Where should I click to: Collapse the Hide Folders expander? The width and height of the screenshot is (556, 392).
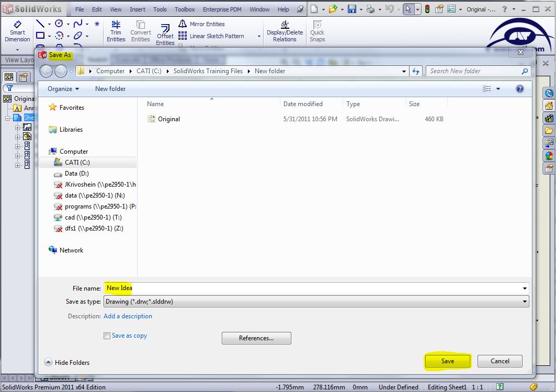point(49,362)
